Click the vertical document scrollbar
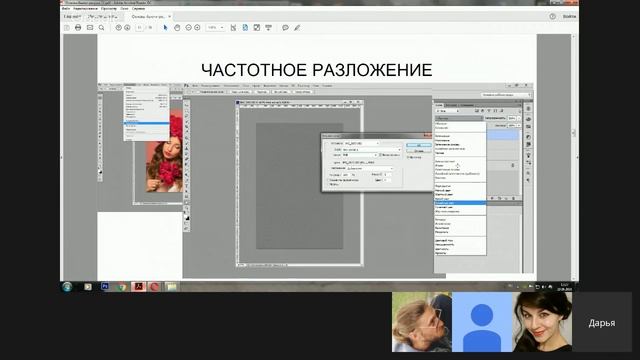Screen dimensions: 640x360 point(573,133)
